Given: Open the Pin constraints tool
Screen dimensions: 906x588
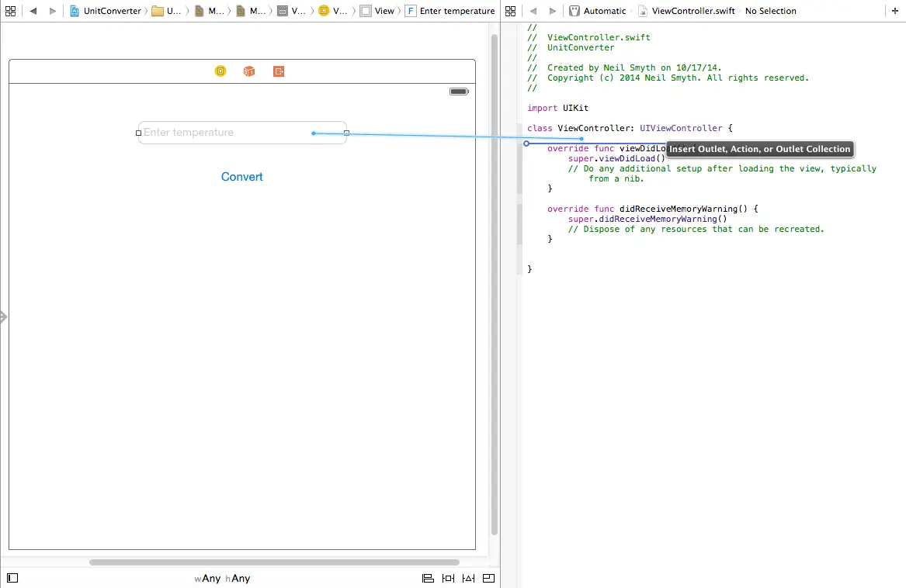Looking at the screenshot, I should 448,578.
